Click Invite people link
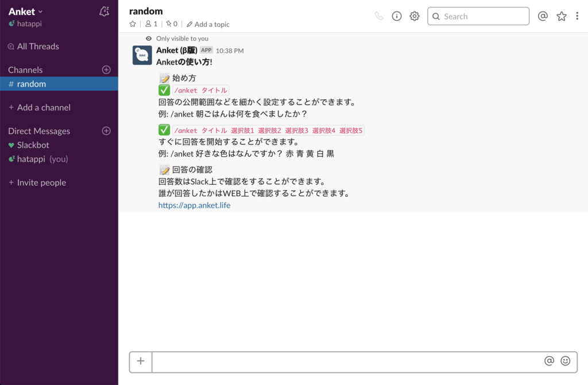 click(x=37, y=182)
